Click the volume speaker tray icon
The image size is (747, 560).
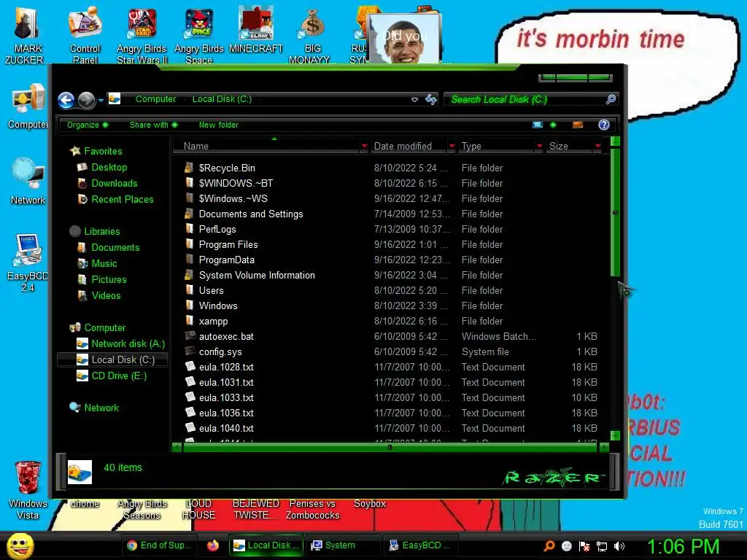tap(619, 546)
